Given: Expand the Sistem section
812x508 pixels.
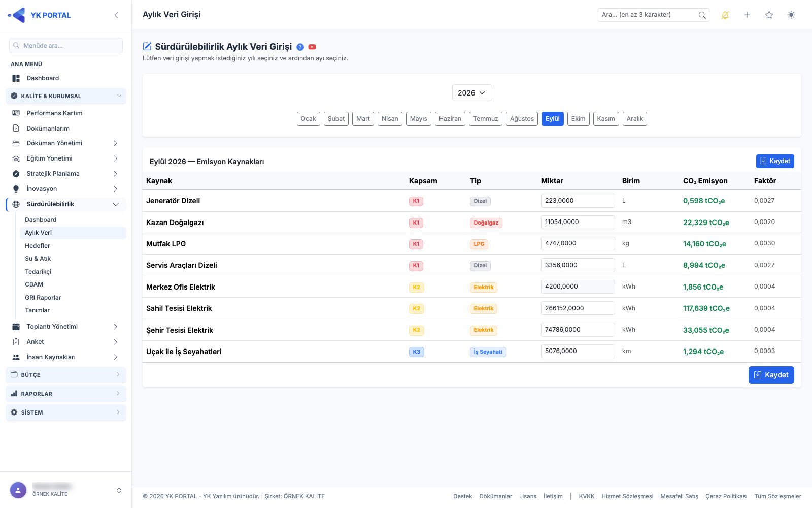Looking at the screenshot, I should (x=66, y=412).
